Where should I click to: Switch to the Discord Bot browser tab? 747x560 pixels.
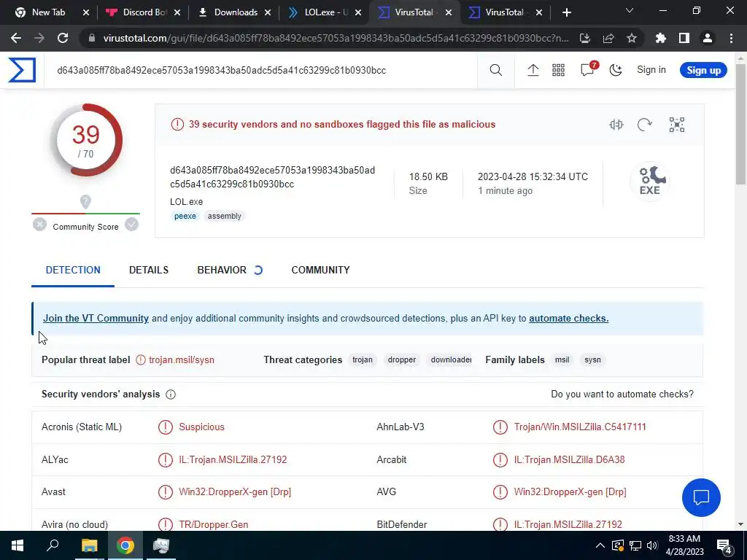point(142,12)
